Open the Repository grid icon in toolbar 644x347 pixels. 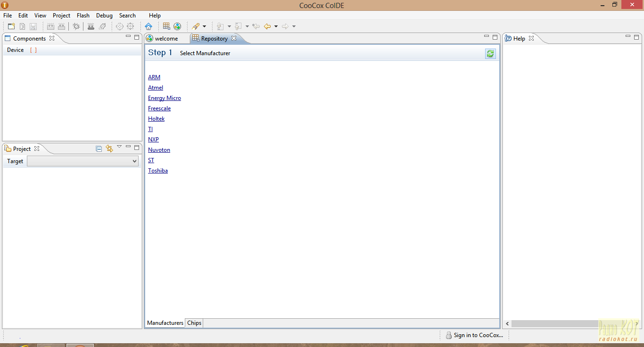point(166,26)
